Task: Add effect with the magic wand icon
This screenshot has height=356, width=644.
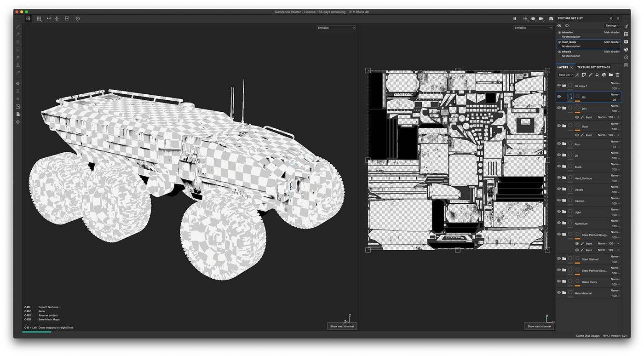Action: pos(577,75)
